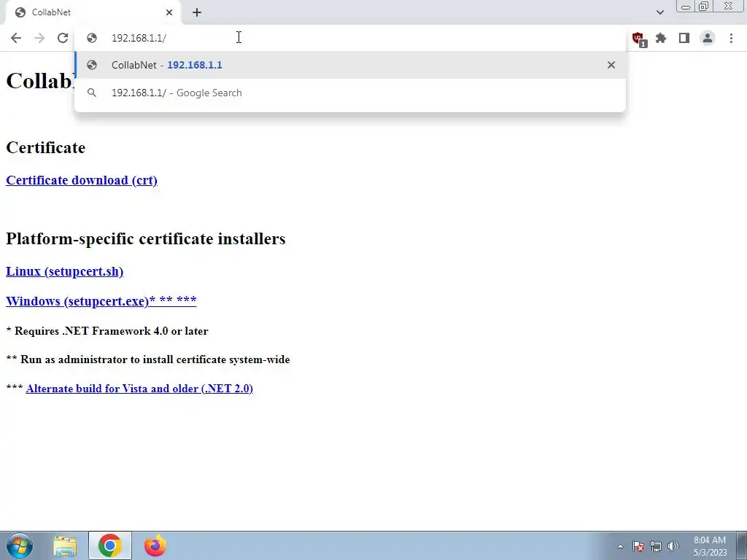The height and width of the screenshot is (560, 747).
Task: Expand the tab search chevron
Action: [659, 12]
